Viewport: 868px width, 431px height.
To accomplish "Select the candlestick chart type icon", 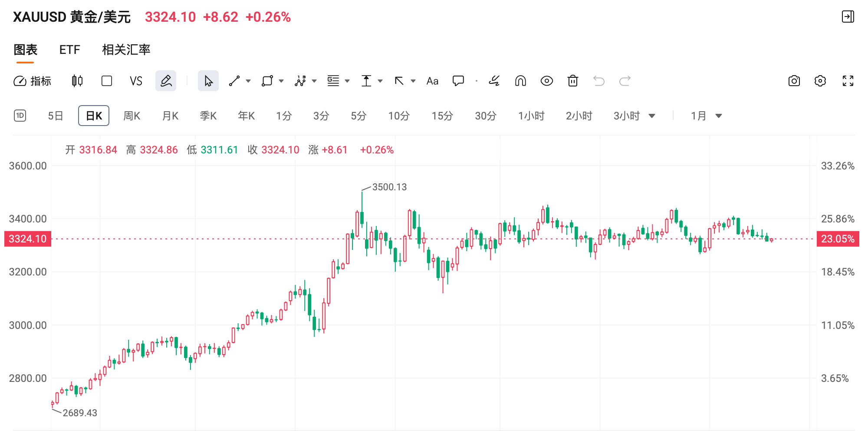I will pyautogui.click(x=77, y=81).
